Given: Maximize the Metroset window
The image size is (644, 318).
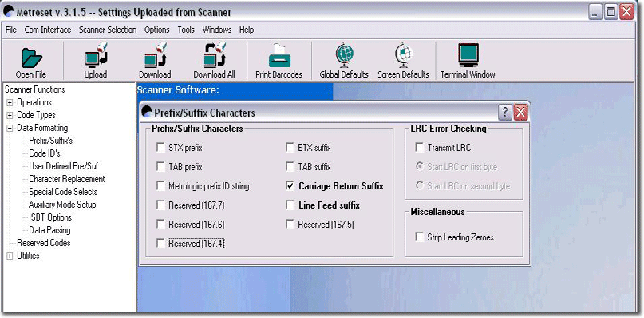Looking at the screenshot, I should 611,12.
